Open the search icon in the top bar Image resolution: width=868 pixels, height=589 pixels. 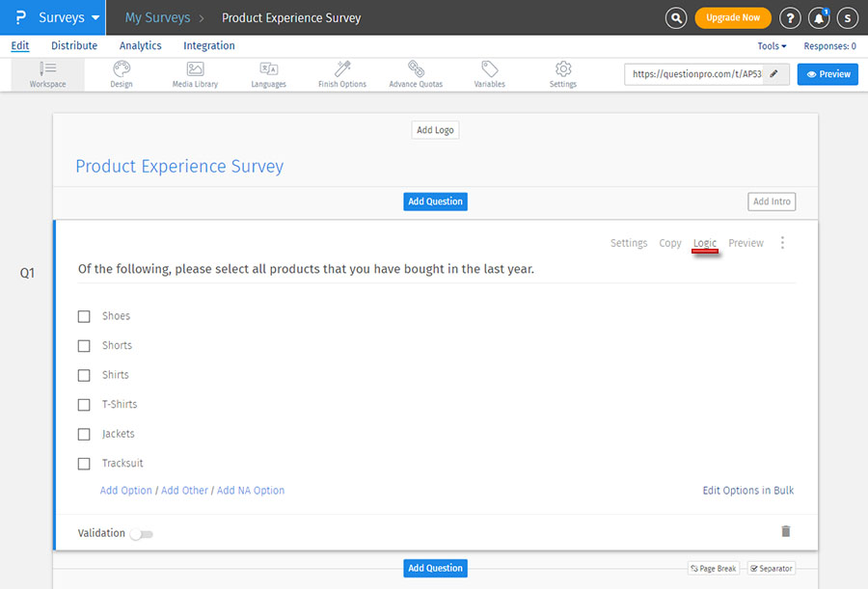pos(675,17)
